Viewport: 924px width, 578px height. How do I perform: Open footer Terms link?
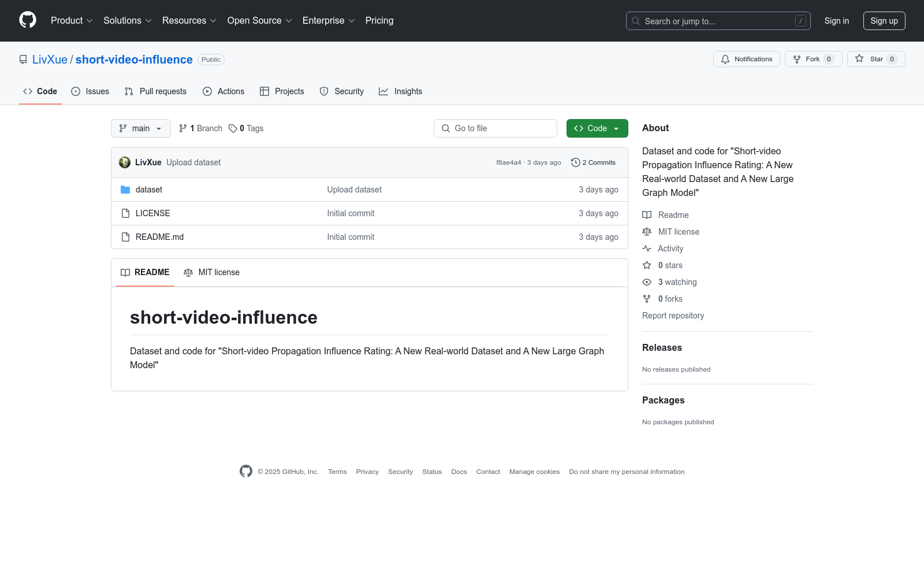(337, 472)
